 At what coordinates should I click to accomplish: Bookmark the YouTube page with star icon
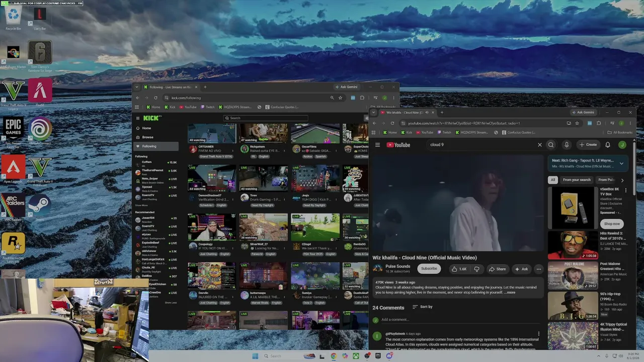tap(577, 123)
